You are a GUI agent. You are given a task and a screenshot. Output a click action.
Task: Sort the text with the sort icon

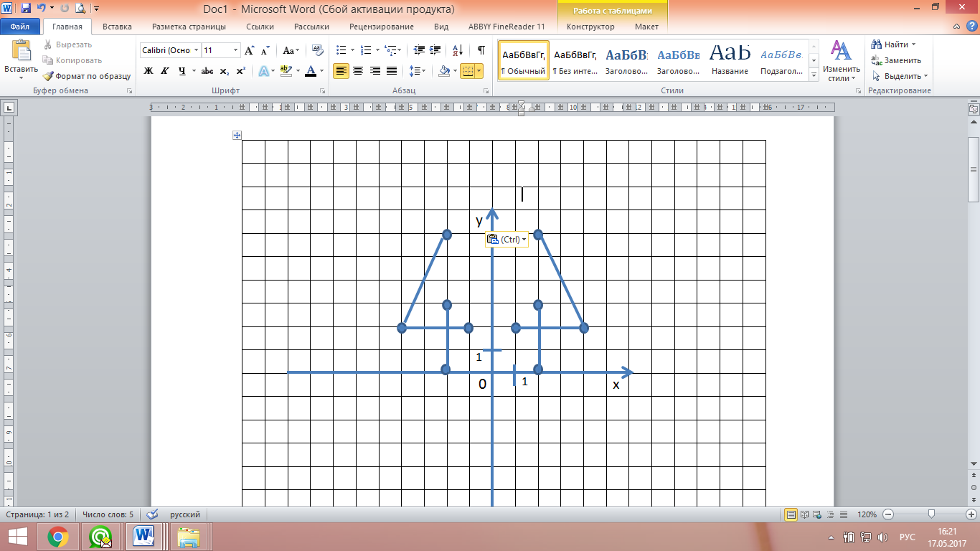[457, 50]
